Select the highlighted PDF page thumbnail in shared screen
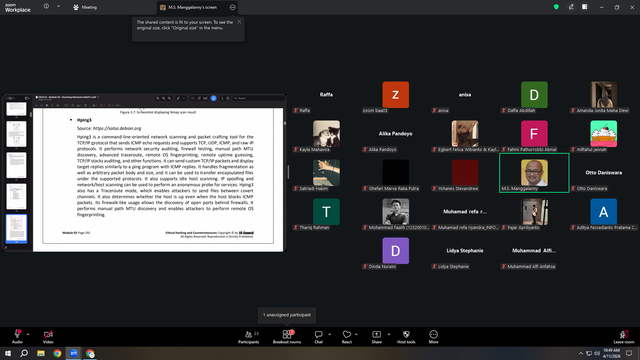 (16, 229)
